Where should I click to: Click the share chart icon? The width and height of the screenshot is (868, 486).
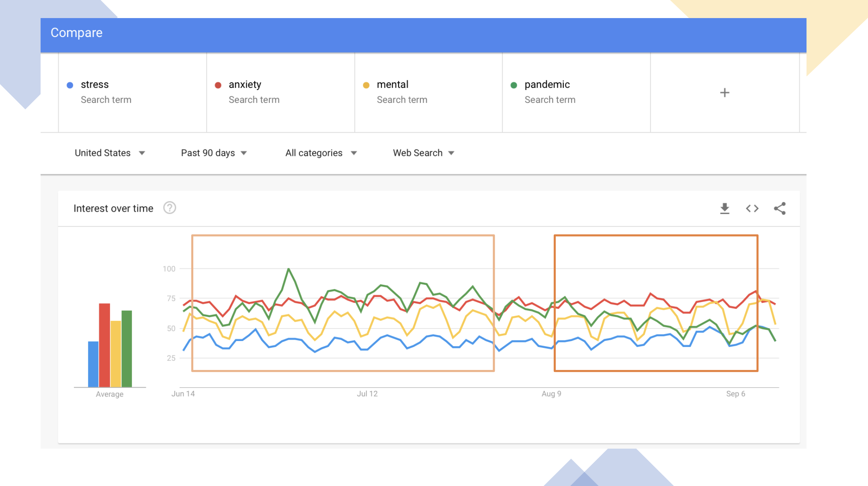click(780, 208)
